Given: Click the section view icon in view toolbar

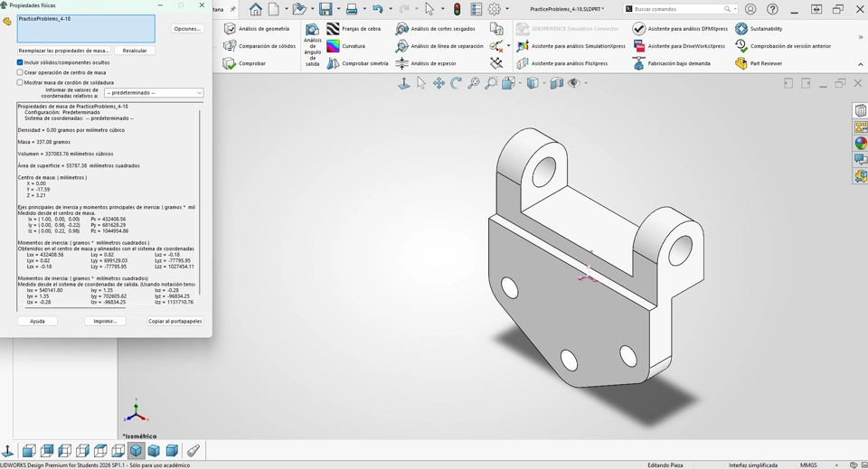Looking at the screenshot, I should click(x=556, y=83).
